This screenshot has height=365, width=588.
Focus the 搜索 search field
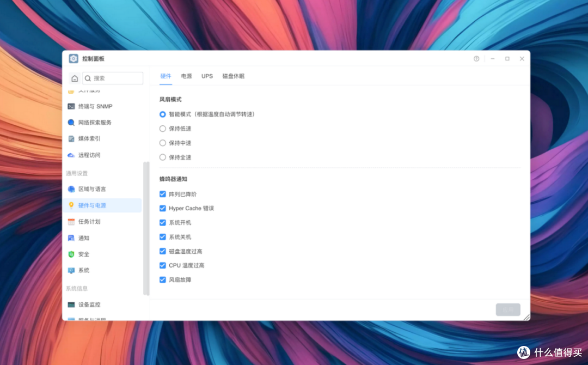tap(113, 78)
